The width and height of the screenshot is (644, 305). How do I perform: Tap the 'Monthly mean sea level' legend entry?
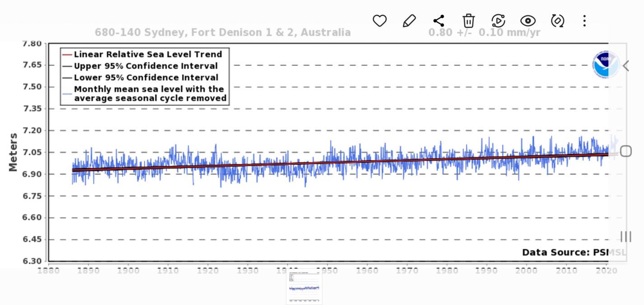click(149, 94)
